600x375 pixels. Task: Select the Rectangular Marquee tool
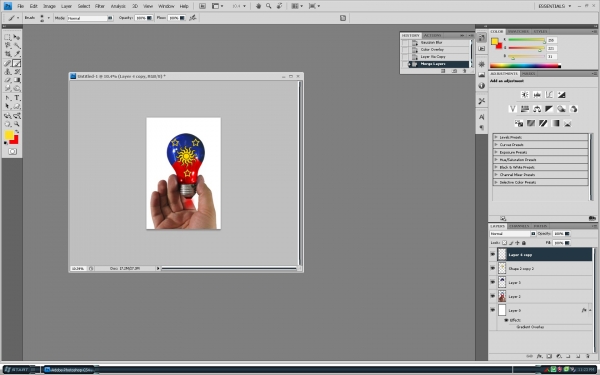(7, 37)
